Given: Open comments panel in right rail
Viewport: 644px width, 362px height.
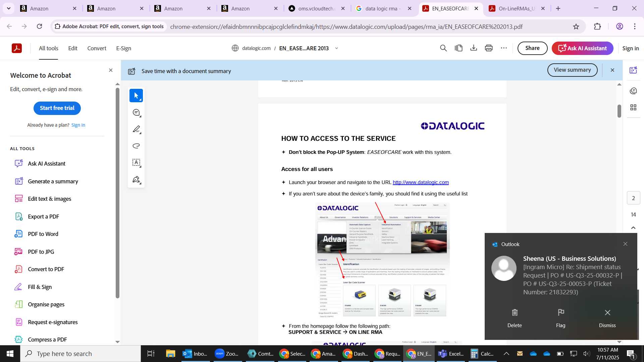Looking at the screenshot, I should point(633,91).
